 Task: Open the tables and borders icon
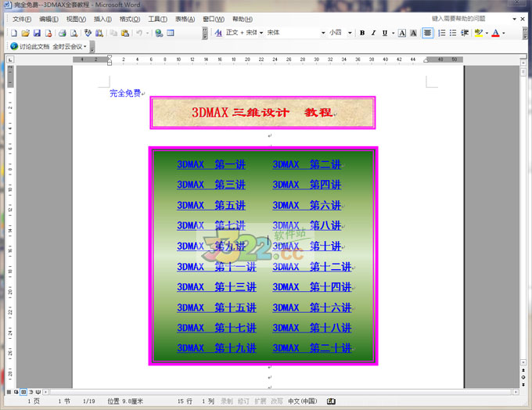(x=171, y=33)
